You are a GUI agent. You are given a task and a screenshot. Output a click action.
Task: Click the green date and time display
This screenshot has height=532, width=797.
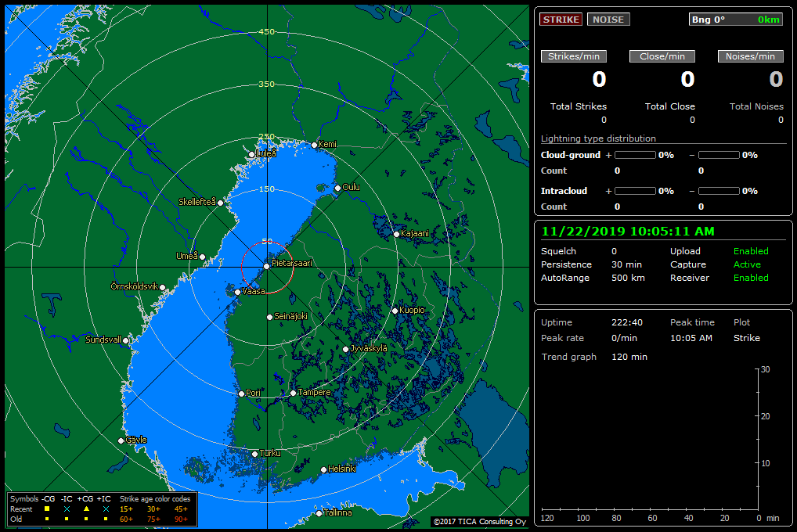[x=627, y=232]
